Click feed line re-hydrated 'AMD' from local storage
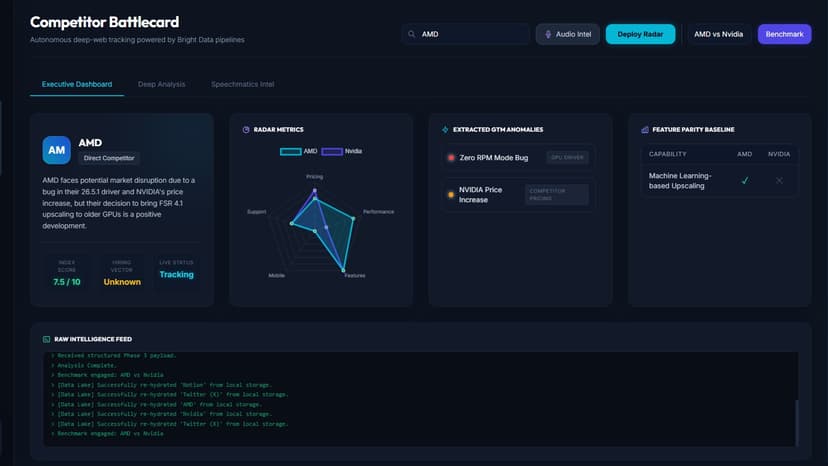This screenshot has width=828, height=466. 158,405
